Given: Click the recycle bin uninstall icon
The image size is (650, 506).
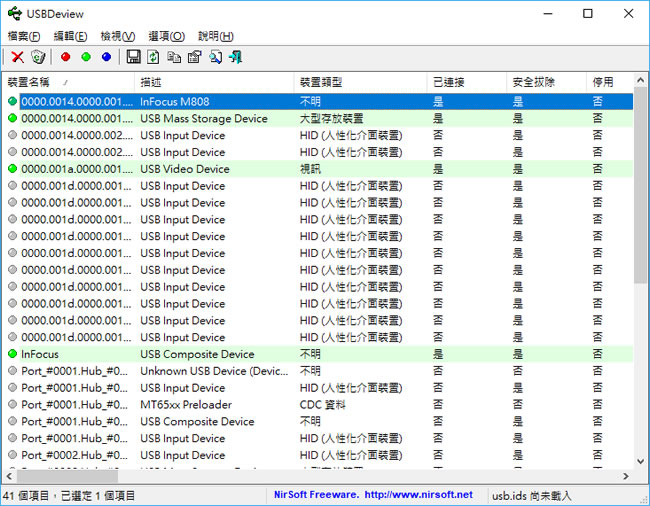Looking at the screenshot, I should (x=38, y=57).
